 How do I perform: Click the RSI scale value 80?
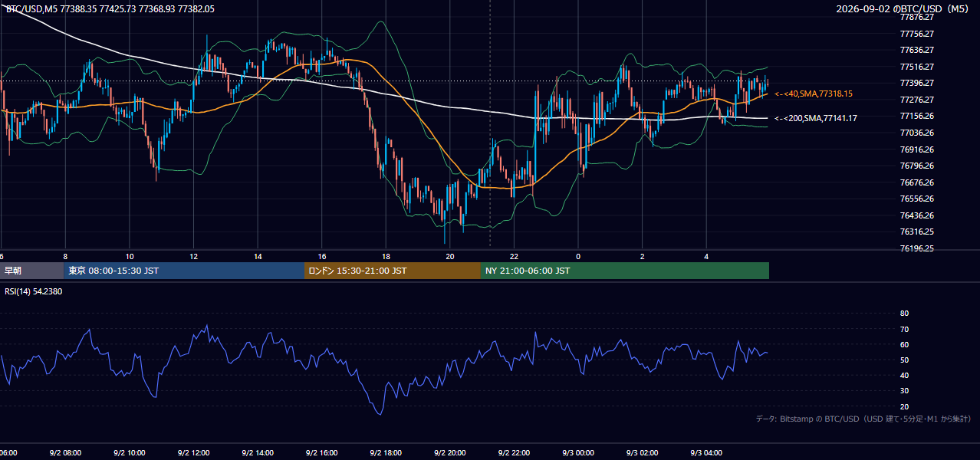(904, 314)
